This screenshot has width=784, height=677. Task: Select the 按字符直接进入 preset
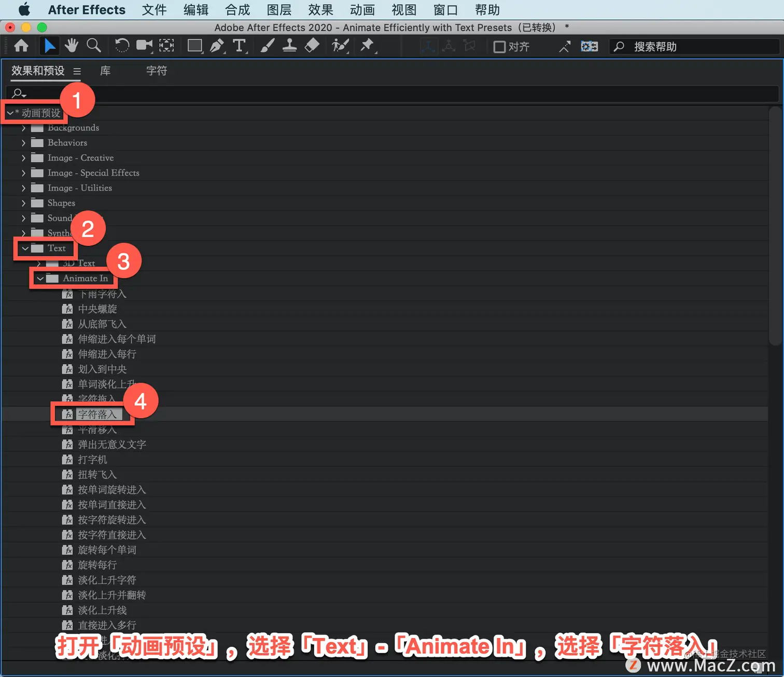pos(112,535)
